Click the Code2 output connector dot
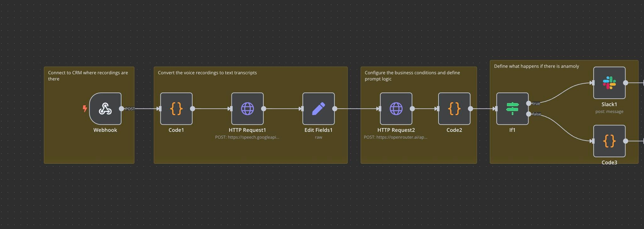 pyautogui.click(x=471, y=108)
